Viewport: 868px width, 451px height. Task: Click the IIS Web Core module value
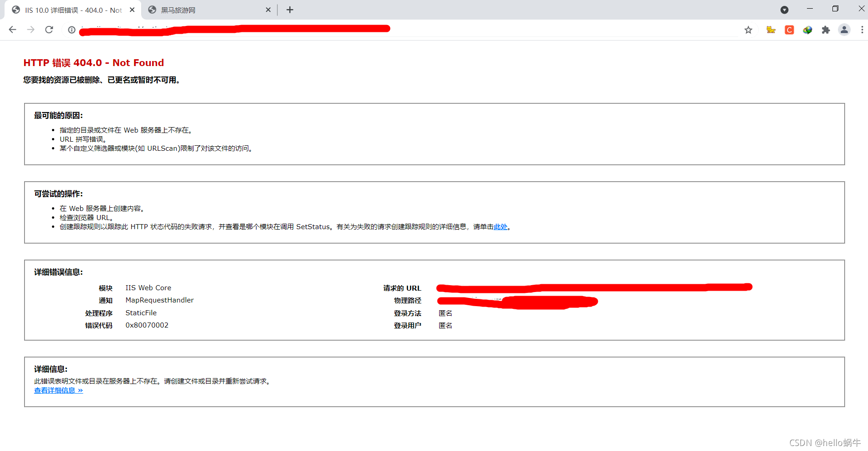(148, 288)
